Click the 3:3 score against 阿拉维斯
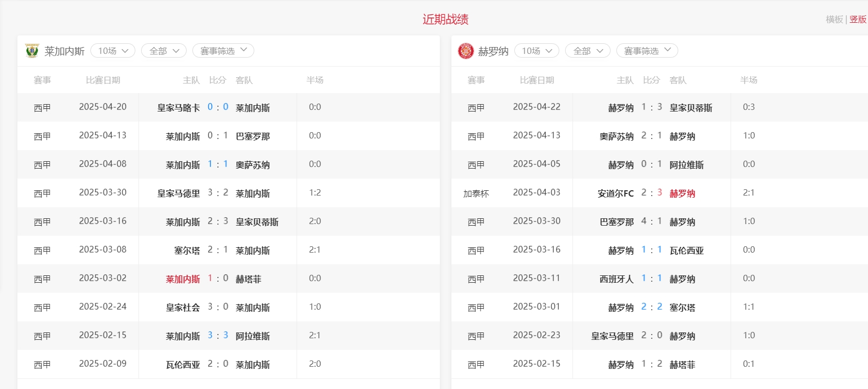 218,336
